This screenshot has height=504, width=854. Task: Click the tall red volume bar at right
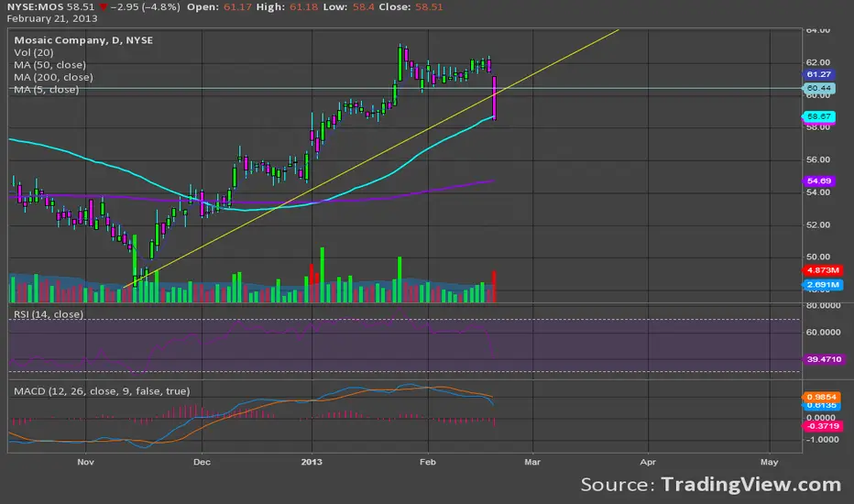[495, 287]
